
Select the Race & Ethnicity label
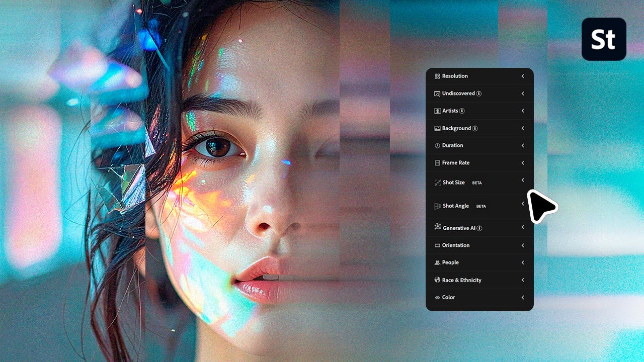tap(462, 280)
